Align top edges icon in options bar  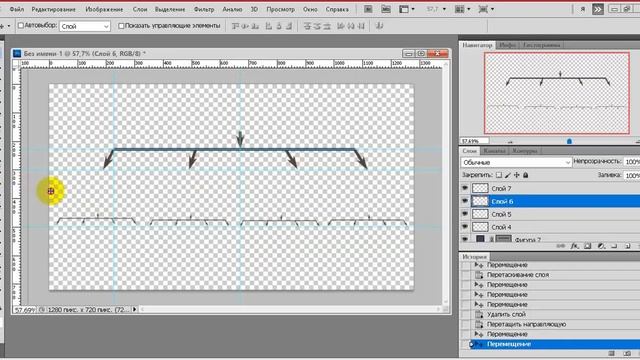235,26
